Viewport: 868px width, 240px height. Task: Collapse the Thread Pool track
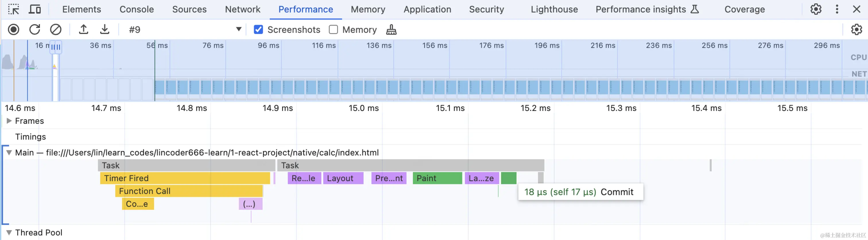[9, 233]
